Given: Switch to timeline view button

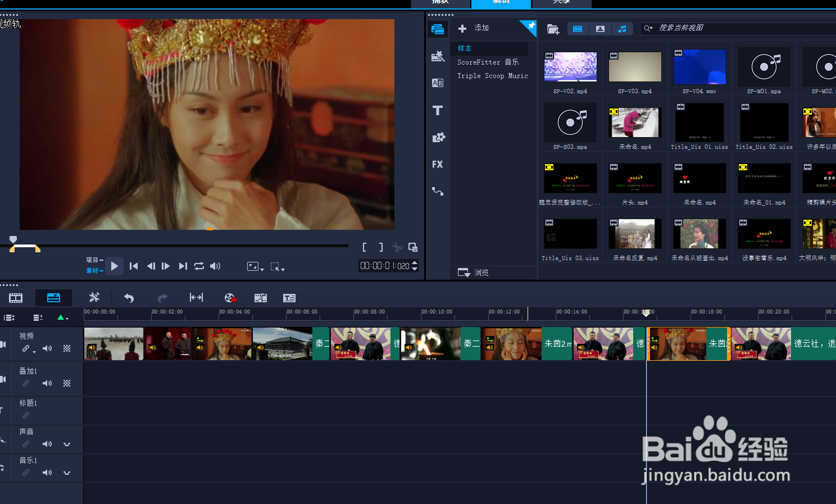Looking at the screenshot, I should click(53, 298).
